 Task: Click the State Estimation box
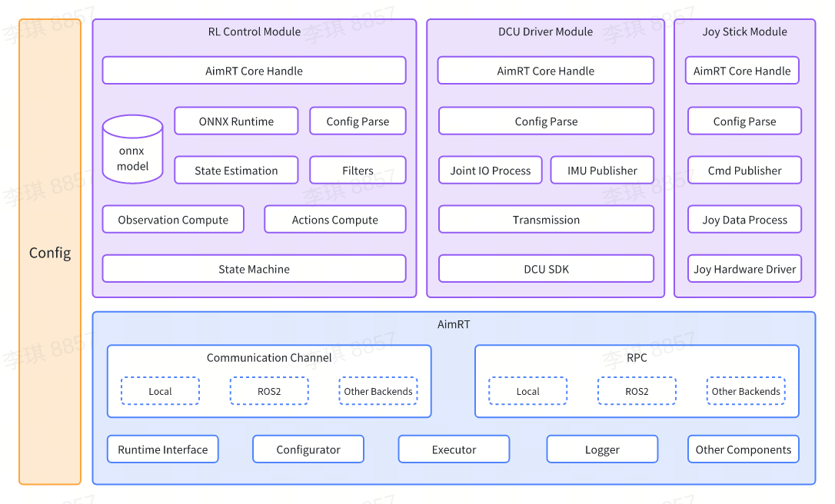point(237,171)
